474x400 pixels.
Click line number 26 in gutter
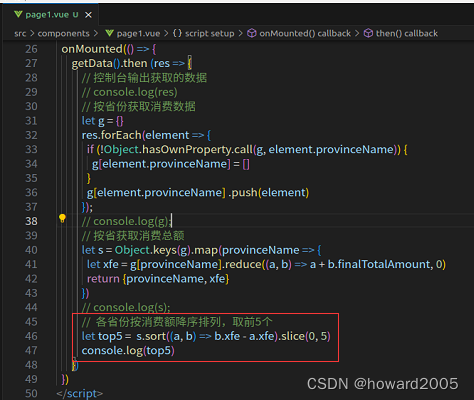click(x=31, y=49)
